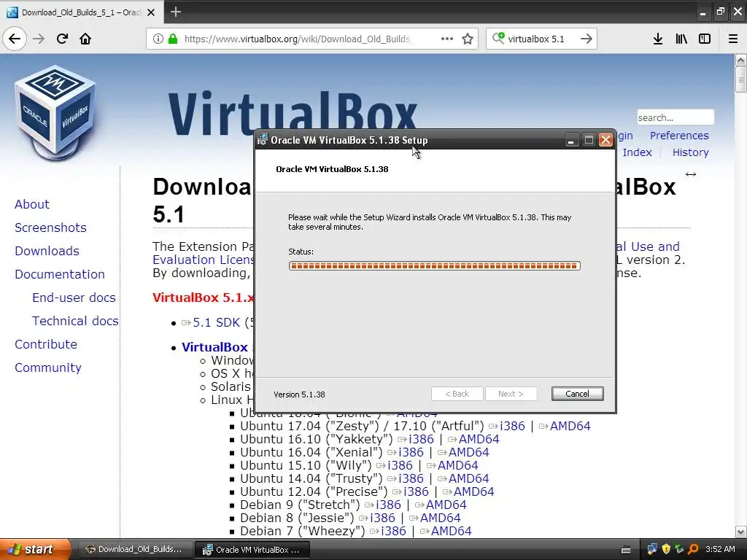747x560 pixels.
Task: Open the Preferences link
Action: (x=679, y=136)
